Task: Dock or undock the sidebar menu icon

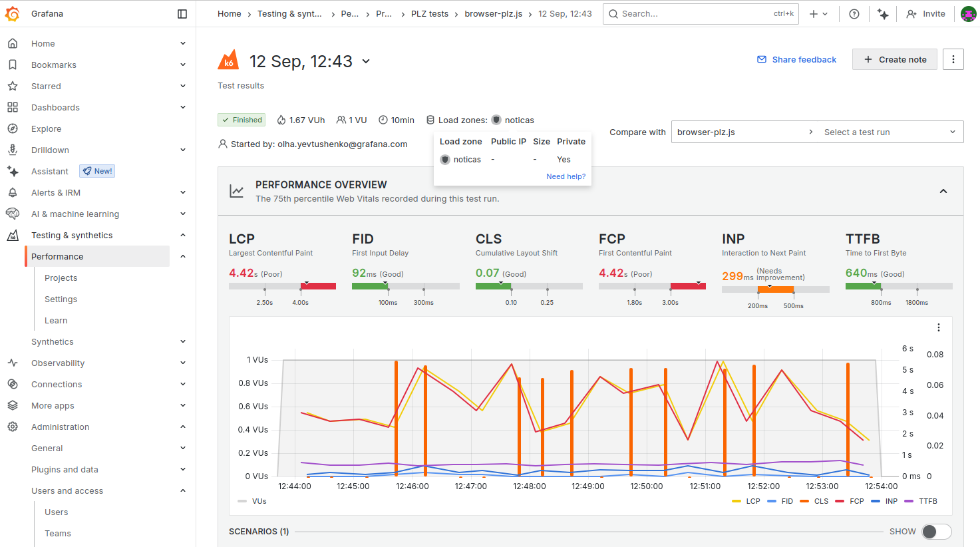Action: (182, 14)
